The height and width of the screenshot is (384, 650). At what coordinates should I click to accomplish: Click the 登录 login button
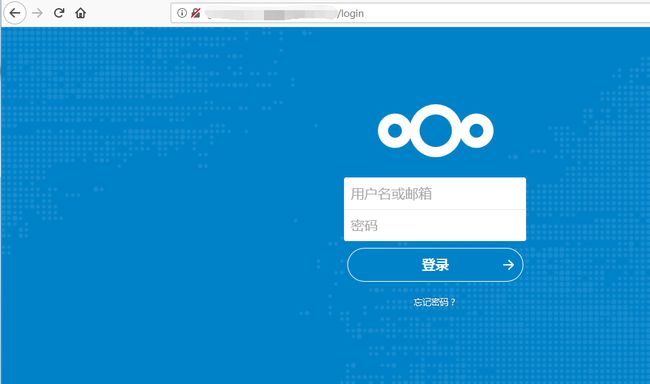click(x=435, y=265)
